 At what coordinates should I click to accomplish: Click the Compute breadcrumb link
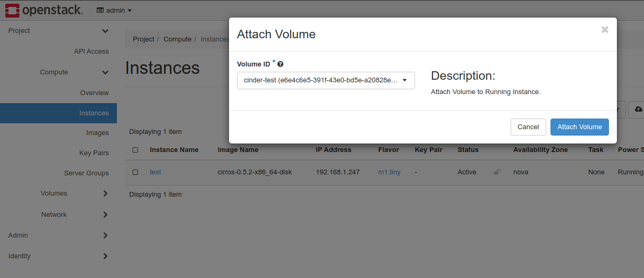pos(177,39)
